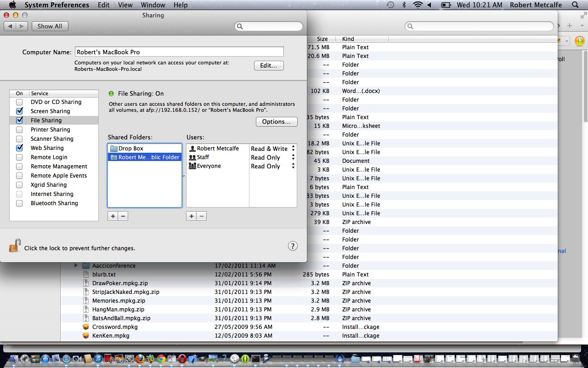Click the Edit... button for computer name

pyautogui.click(x=269, y=65)
